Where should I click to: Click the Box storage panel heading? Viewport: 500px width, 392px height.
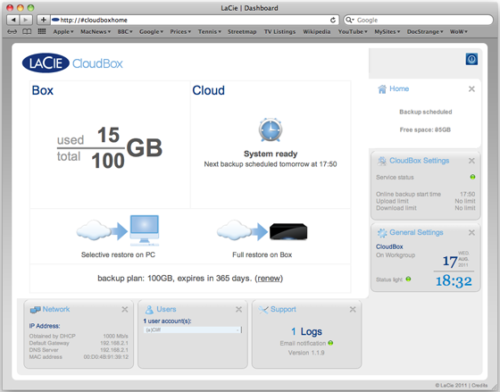click(43, 91)
